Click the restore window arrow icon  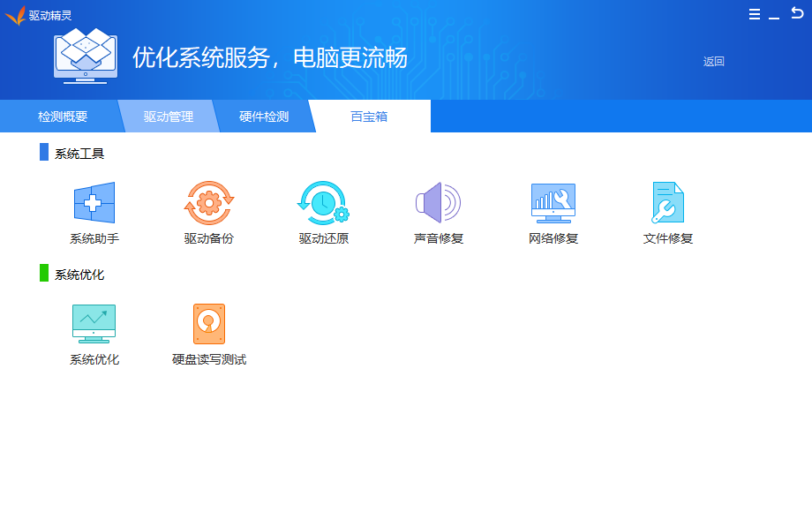799,14
